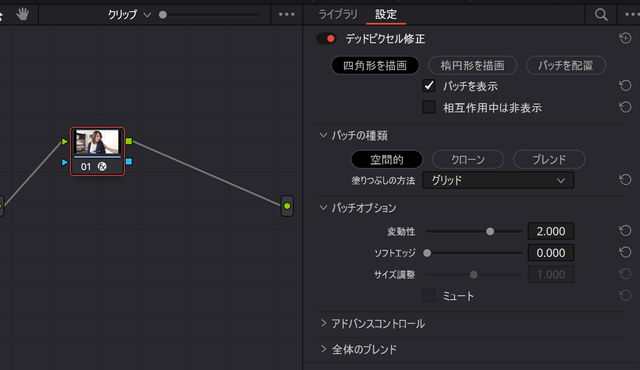Choose the クローン patch type

pos(468,160)
